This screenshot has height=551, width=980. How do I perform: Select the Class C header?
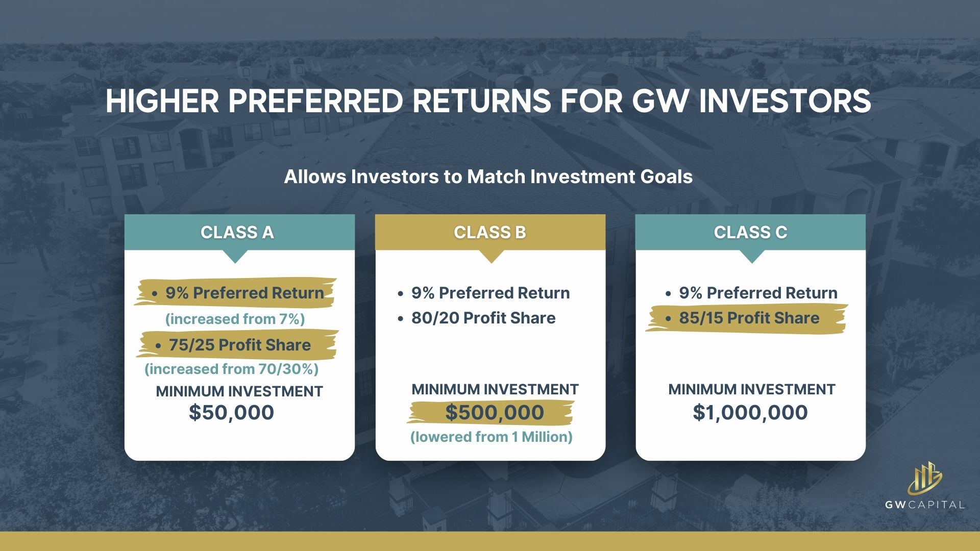click(x=750, y=233)
